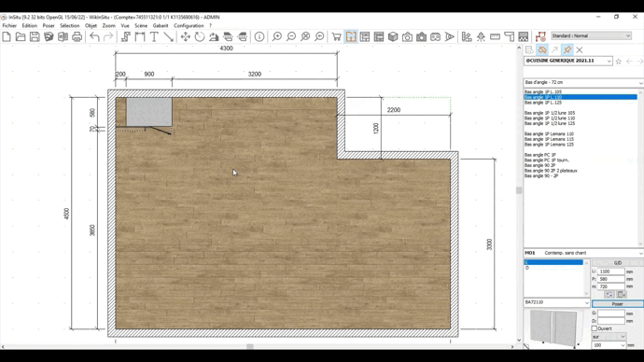Click the zoom-all magnifier with cross icon
Viewport: 644px width, 362px height.
305,36
